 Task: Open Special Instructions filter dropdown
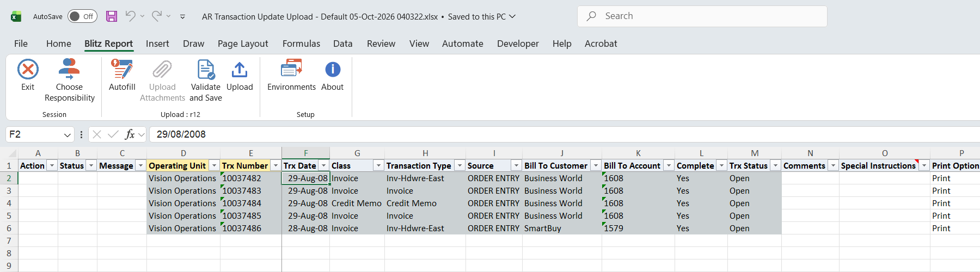tap(924, 165)
